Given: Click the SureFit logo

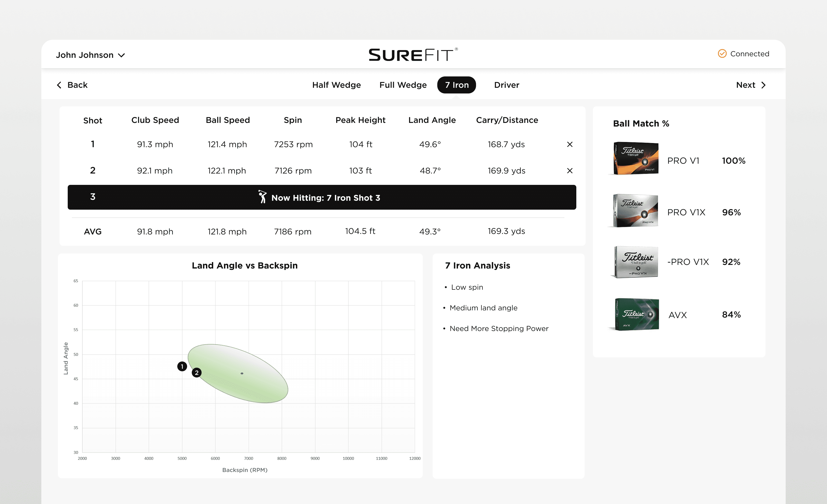Looking at the screenshot, I should coord(413,55).
